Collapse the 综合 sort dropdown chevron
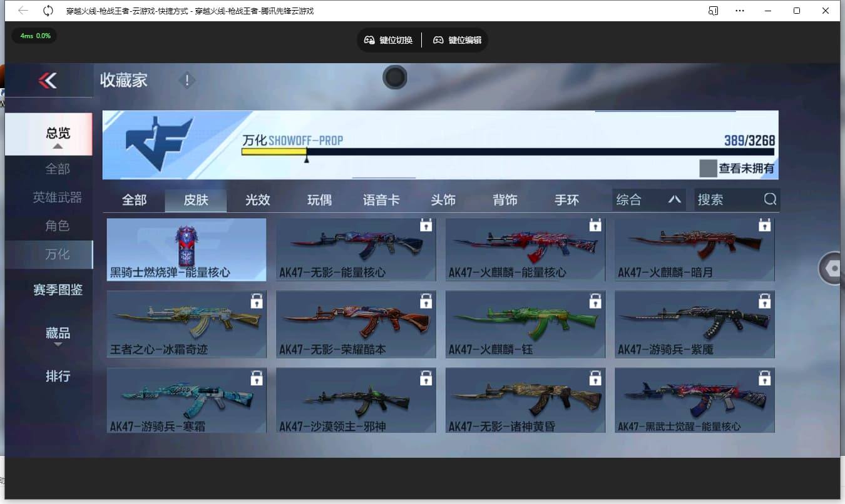Viewport: 845px width, 504px height. [673, 199]
